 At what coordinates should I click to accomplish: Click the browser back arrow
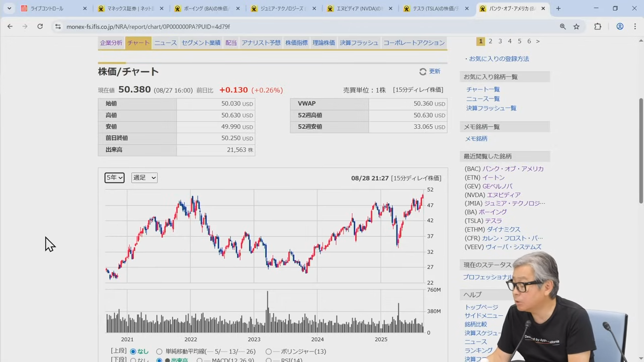[10, 27]
